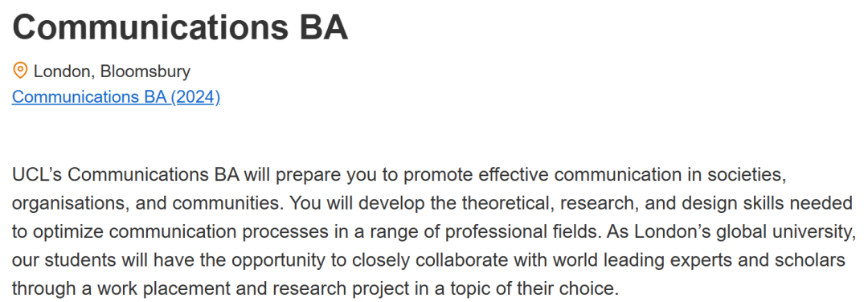
Task: Click the "(2024)" part of the link
Action: [195, 97]
